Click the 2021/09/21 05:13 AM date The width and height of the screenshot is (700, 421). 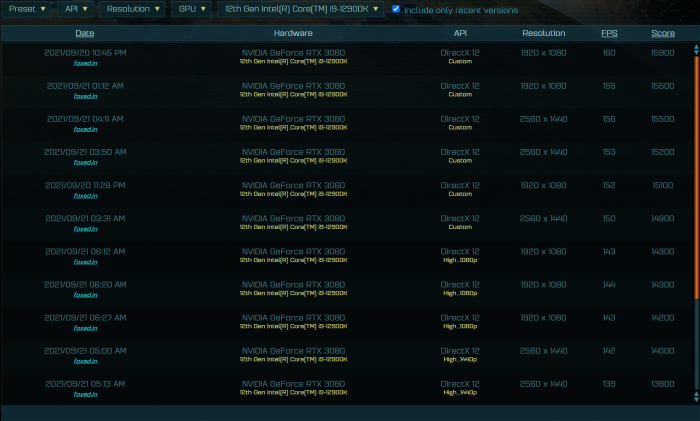click(x=85, y=384)
